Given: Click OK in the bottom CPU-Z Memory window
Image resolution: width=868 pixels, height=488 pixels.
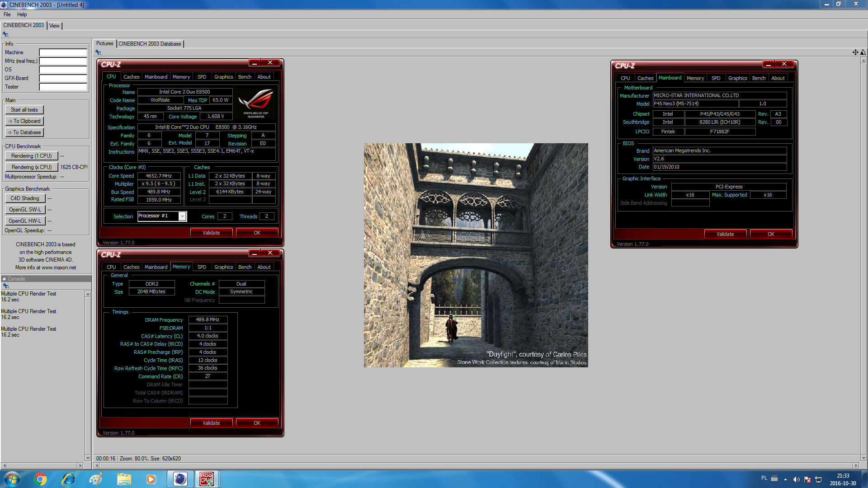Looking at the screenshot, I should [x=257, y=423].
